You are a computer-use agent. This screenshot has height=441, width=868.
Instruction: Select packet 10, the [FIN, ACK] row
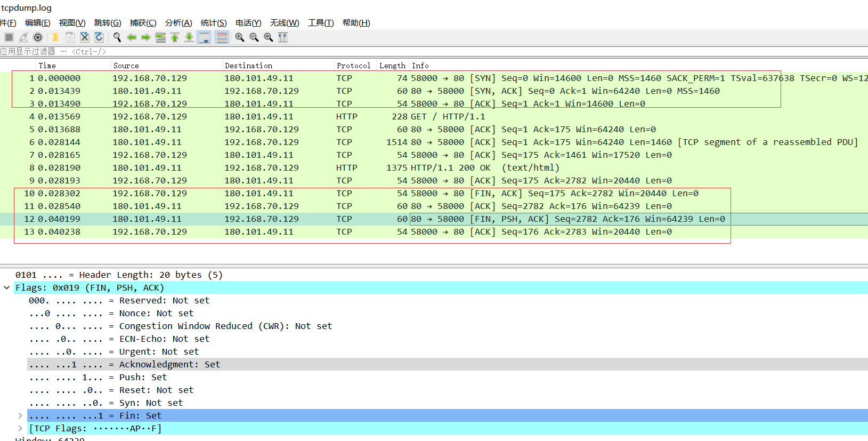pos(434,194)
